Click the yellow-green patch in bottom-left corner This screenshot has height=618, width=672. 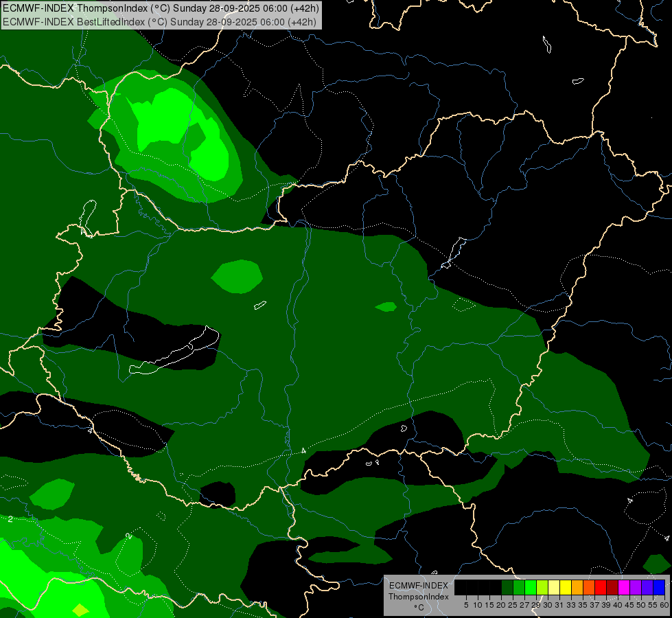[x=80, y=610]
